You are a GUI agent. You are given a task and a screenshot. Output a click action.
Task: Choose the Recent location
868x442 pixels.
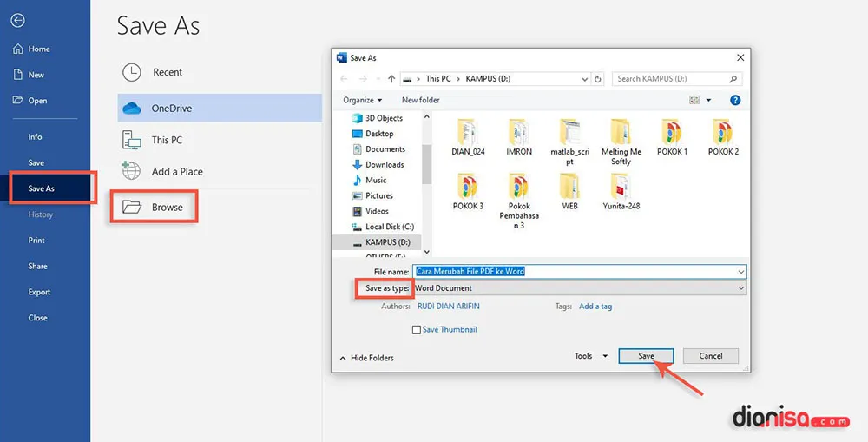click(x=220, y=73)
